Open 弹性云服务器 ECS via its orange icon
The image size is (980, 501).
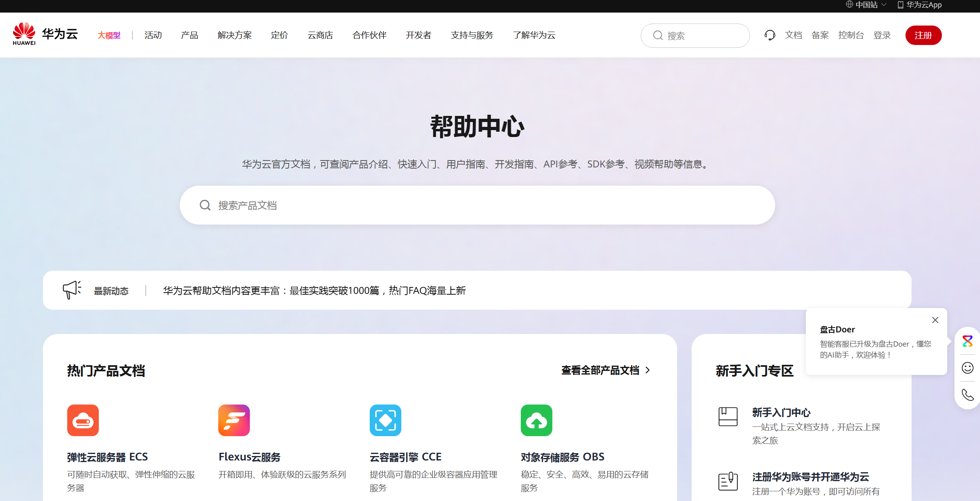point(83,420)
